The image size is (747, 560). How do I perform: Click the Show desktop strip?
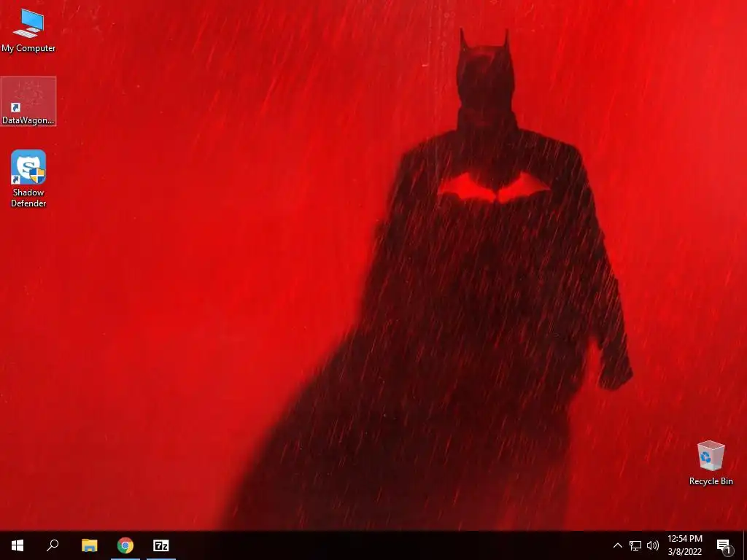point(745,545)
